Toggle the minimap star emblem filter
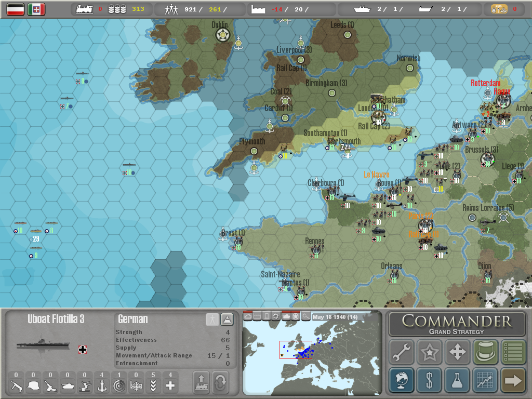This screenshot has height=399, width=532. (296, 316)
